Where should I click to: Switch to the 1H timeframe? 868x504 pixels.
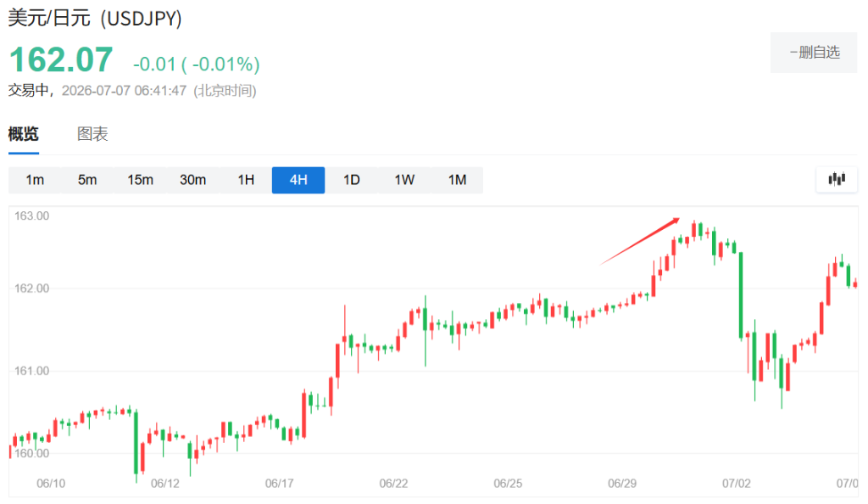point(246,180)
